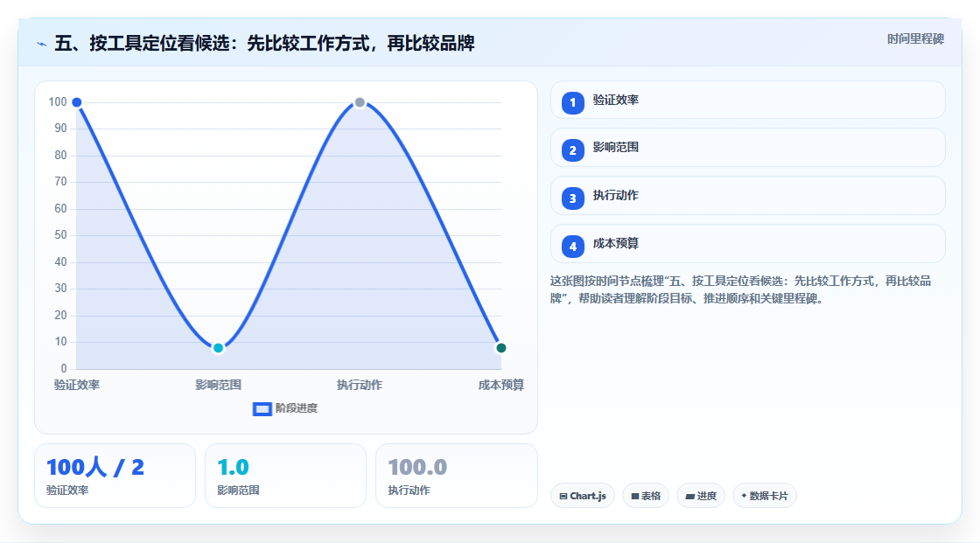Click the x-axis label 验证效率
980x543 pixels.
(77, 385)
